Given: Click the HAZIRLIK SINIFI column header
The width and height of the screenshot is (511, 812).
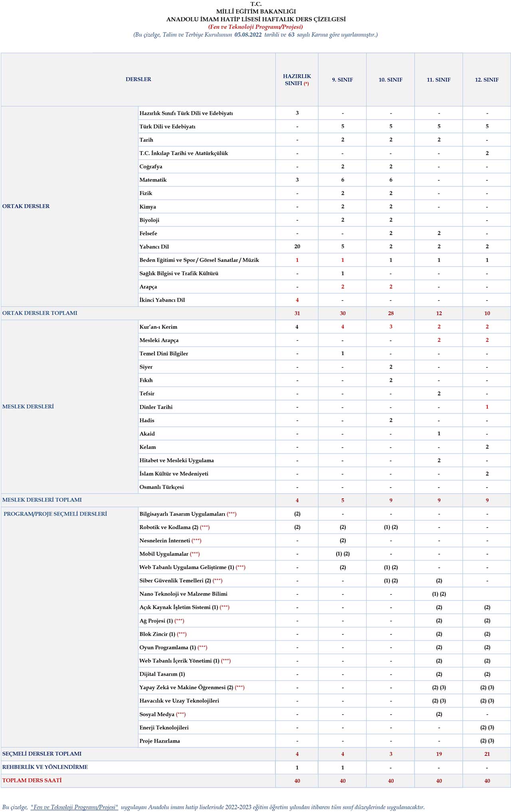Looking at the screenshot, I should [x=297, y=79].
